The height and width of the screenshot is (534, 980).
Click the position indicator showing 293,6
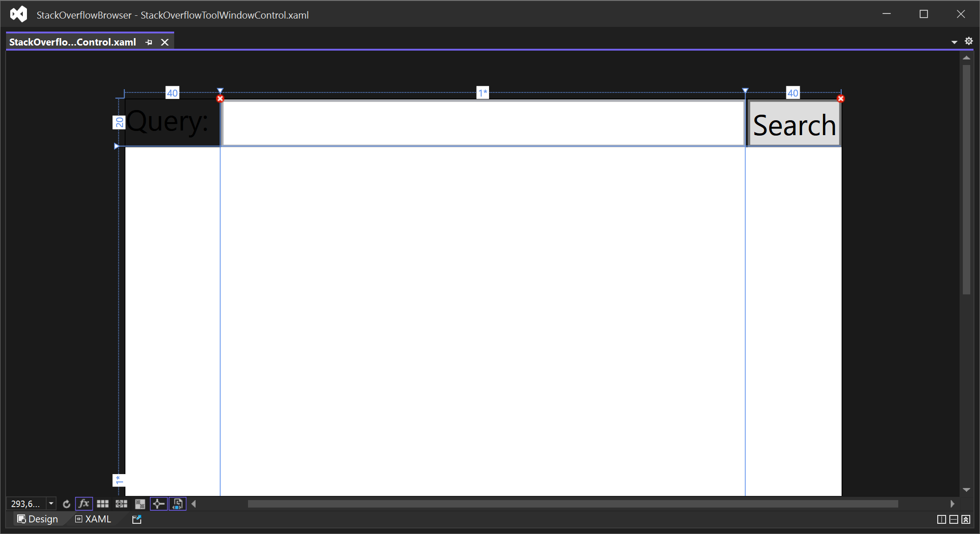[26, 503]
